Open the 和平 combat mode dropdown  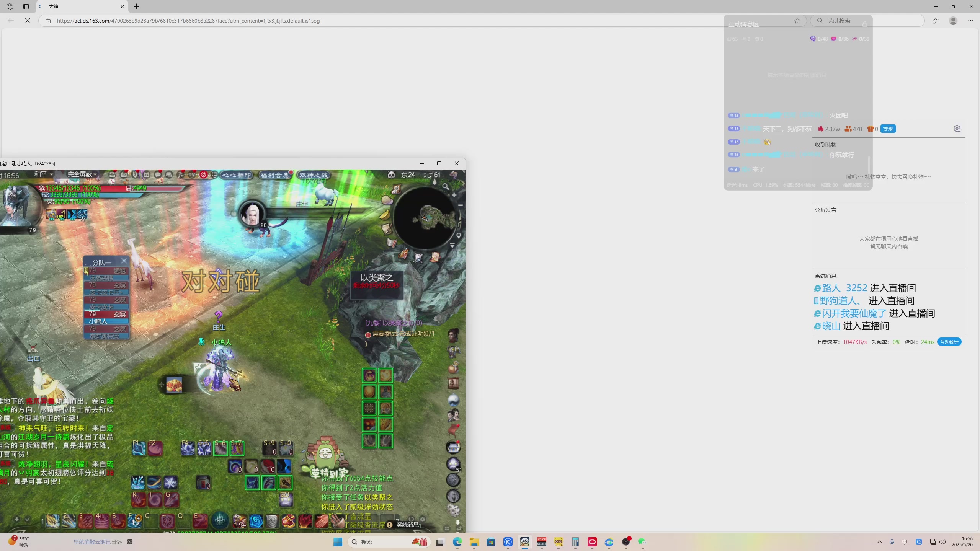[43, 174]
